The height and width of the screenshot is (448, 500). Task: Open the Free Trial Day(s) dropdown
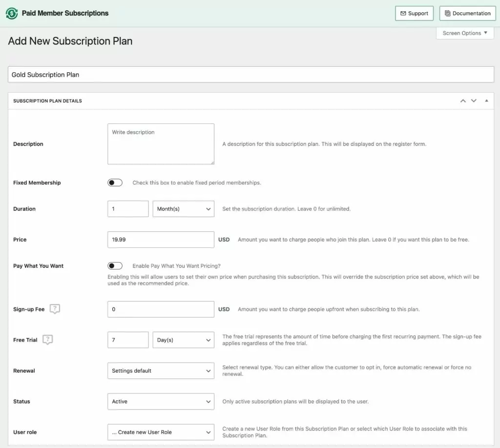coord(184,340)
